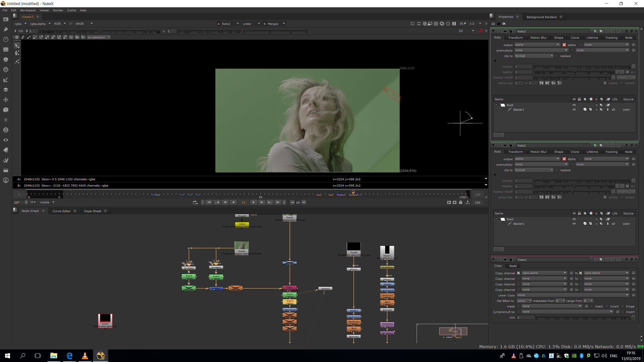Jump to the last frame button
The width and height of the screenshot is (644, 362).
(277, 202)
